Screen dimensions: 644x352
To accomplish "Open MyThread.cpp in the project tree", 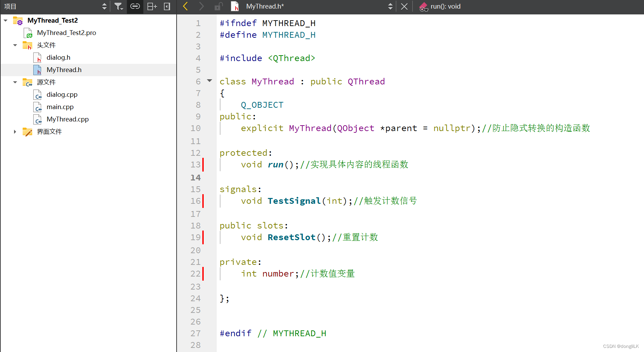I will tap(68, 119).
